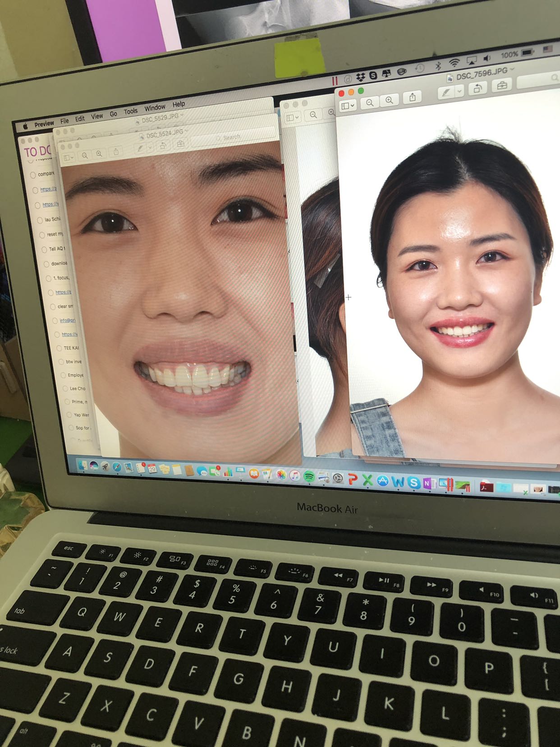Check off the 'Employe' to-do item
This screenshot has height=747, width=560.
point(63,375)
